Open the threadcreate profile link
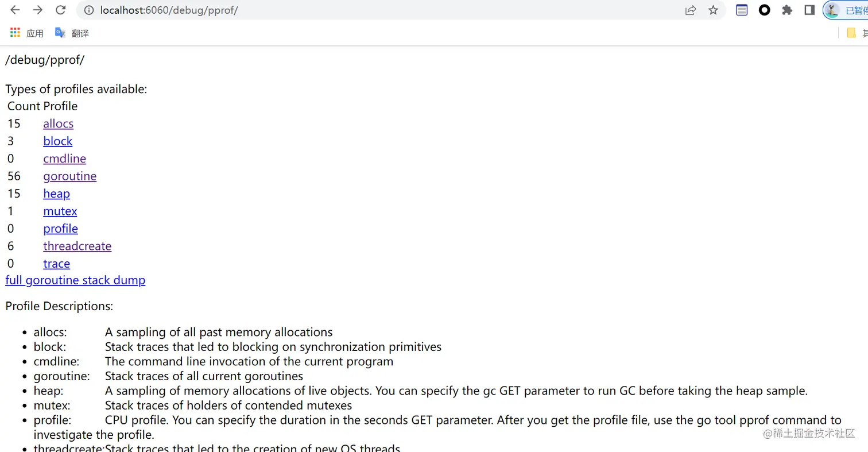Screen dimensions: 868x452 pos(77,246)
